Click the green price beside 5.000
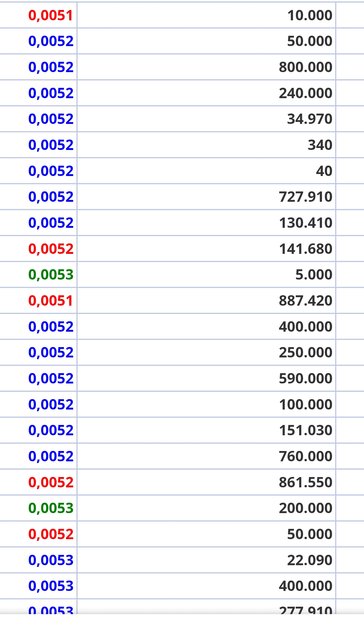Screen dimensions: 364x619 [51, 274]
